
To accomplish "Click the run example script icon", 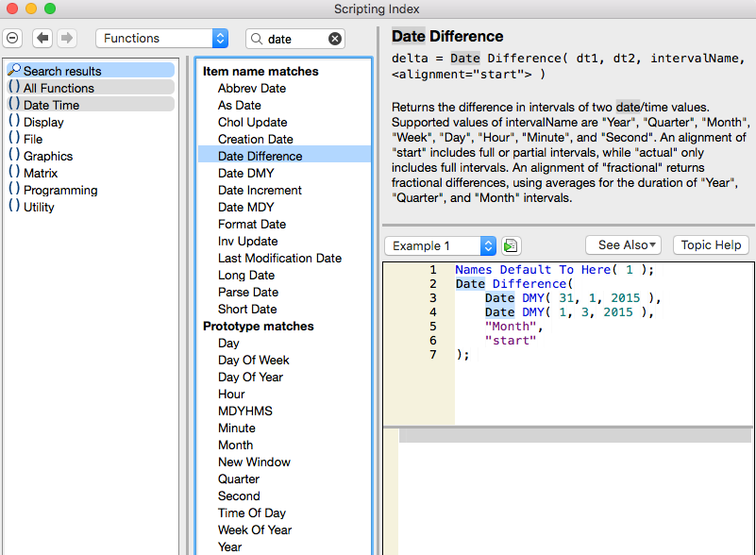I will pos(511,245).
